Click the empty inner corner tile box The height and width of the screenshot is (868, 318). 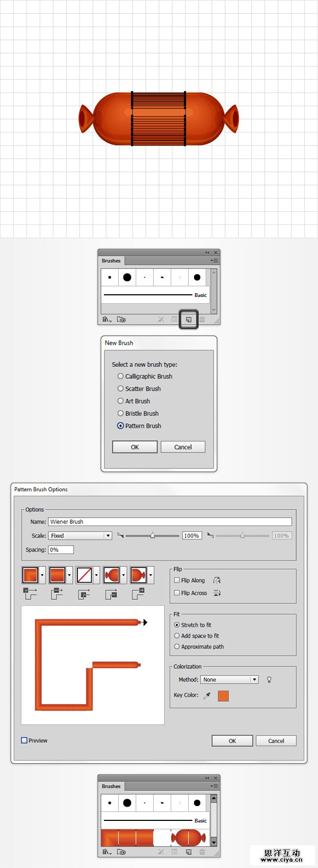click(x=84, y=575)
